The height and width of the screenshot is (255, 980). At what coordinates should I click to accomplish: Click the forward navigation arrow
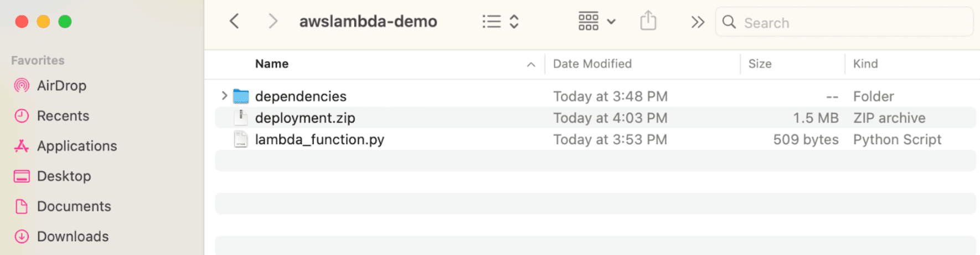coord(272,22)
